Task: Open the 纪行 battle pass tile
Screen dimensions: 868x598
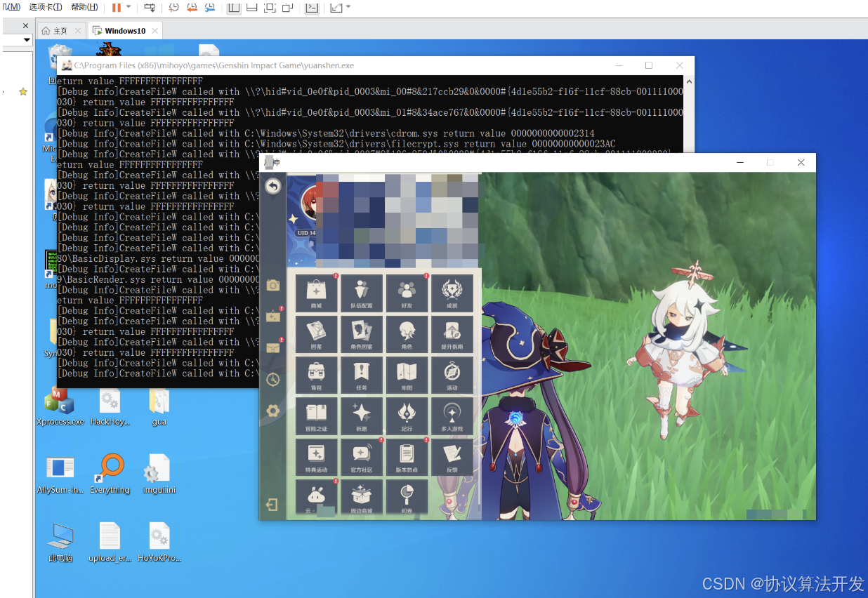Action: tap(407, 415)
